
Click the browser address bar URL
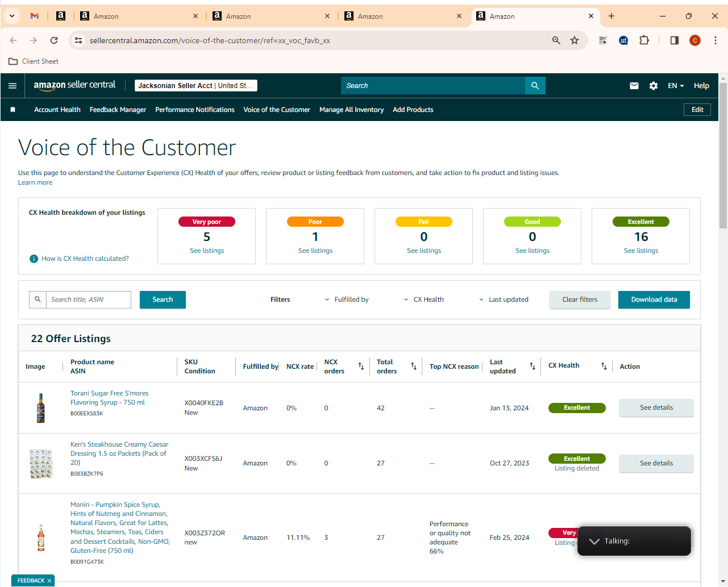click(210, 40)
